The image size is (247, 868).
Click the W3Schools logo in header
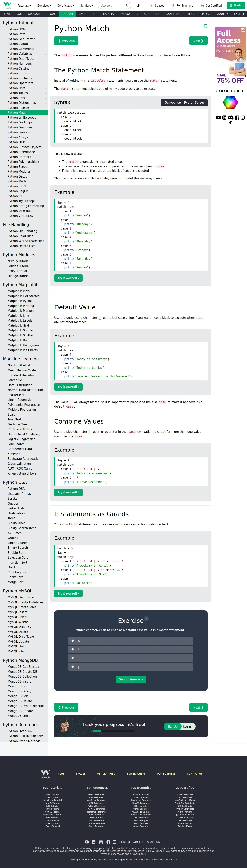[x=7, y=5]
